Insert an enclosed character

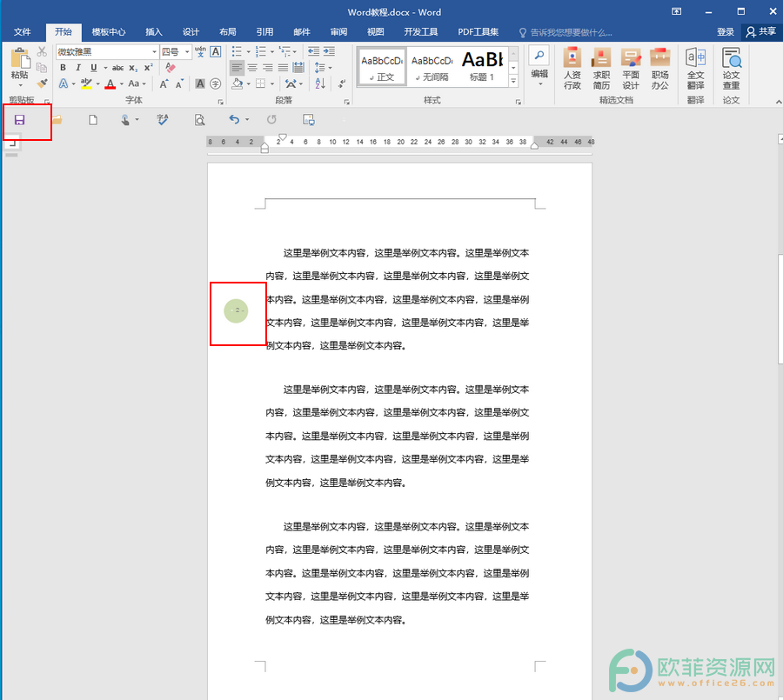[216, 83]
